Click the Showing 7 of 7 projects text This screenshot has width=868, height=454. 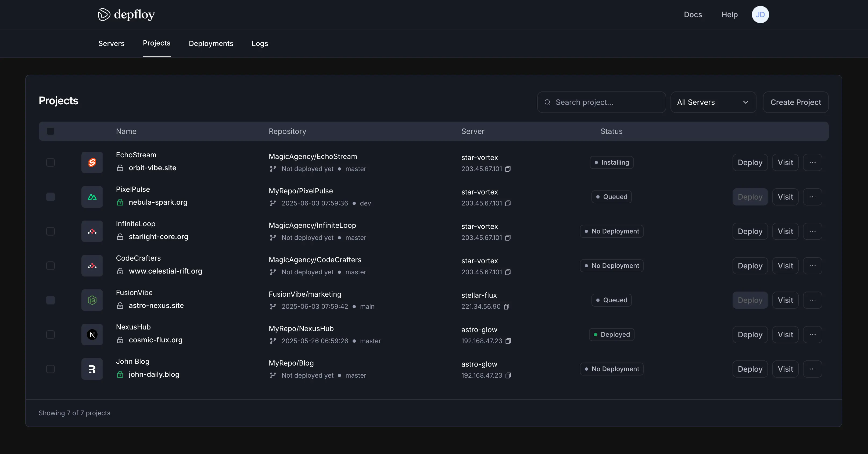74,413
